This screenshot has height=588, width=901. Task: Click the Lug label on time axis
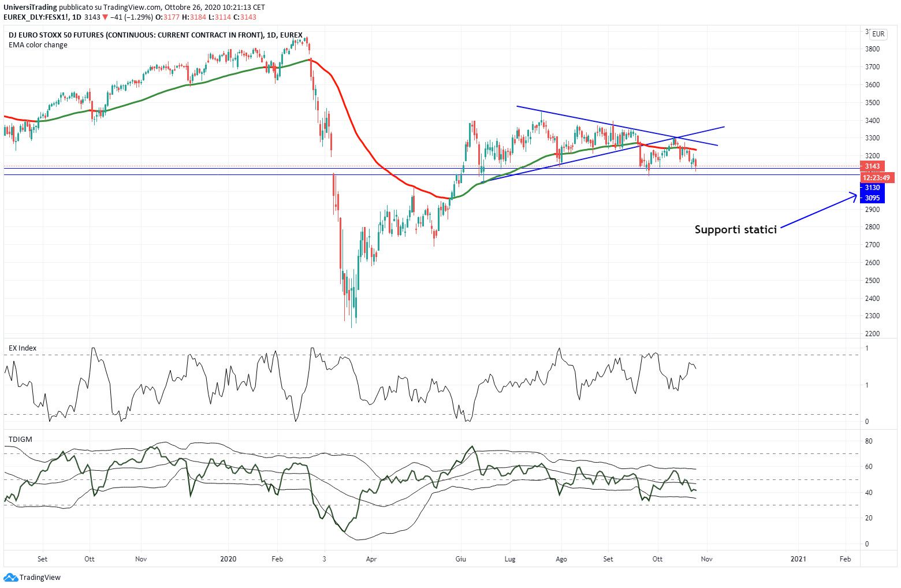tap(510, 559)
